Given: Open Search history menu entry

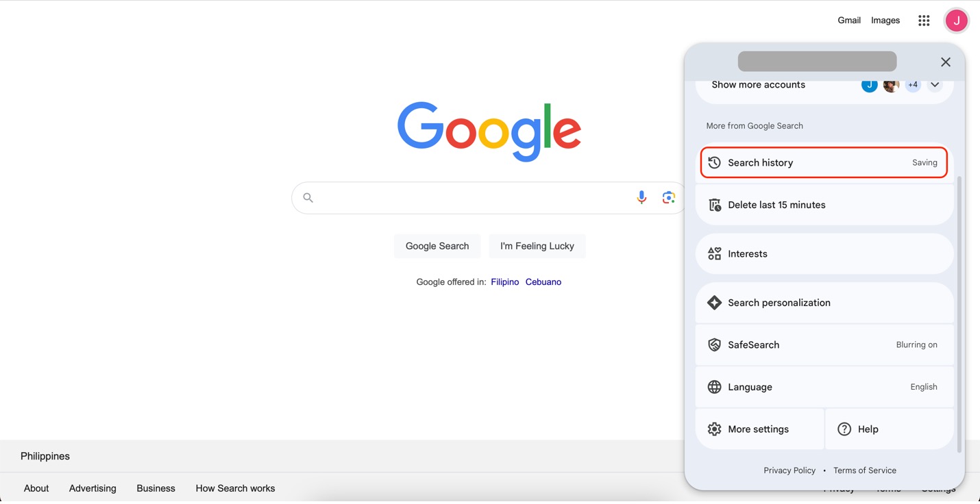Looking at the screenshot, I should pos(824,163).
